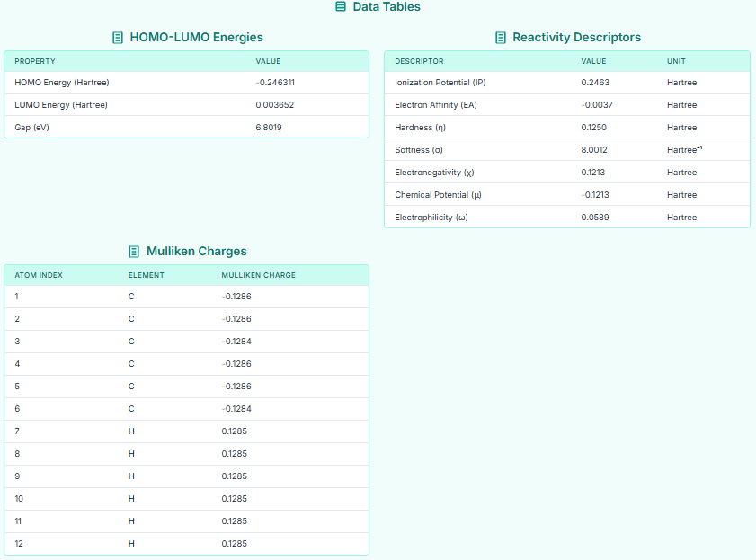Sort by the UNIT column header
Image resolution: width=756 pixels, height=560 pixels.
(675, 61)
